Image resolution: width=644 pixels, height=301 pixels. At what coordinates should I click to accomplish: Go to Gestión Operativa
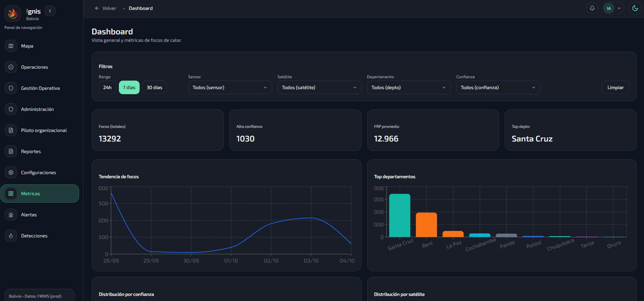tap(41, 88)
